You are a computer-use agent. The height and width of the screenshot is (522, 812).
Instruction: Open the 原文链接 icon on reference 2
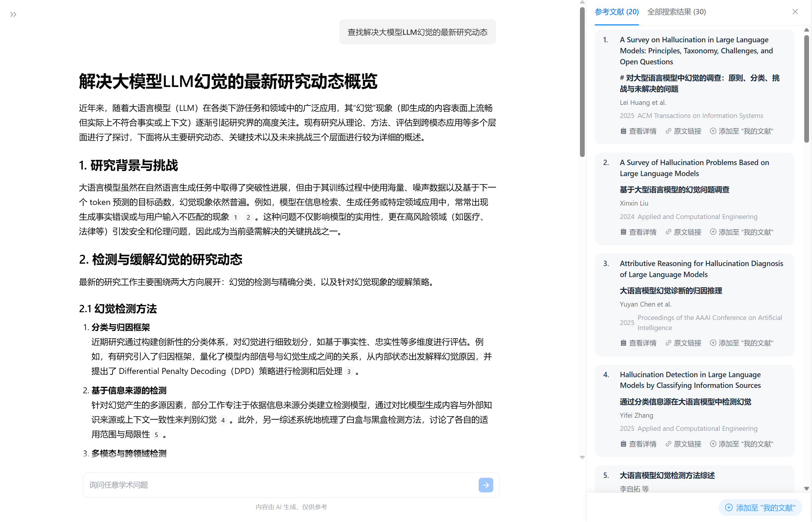[668, 232]
